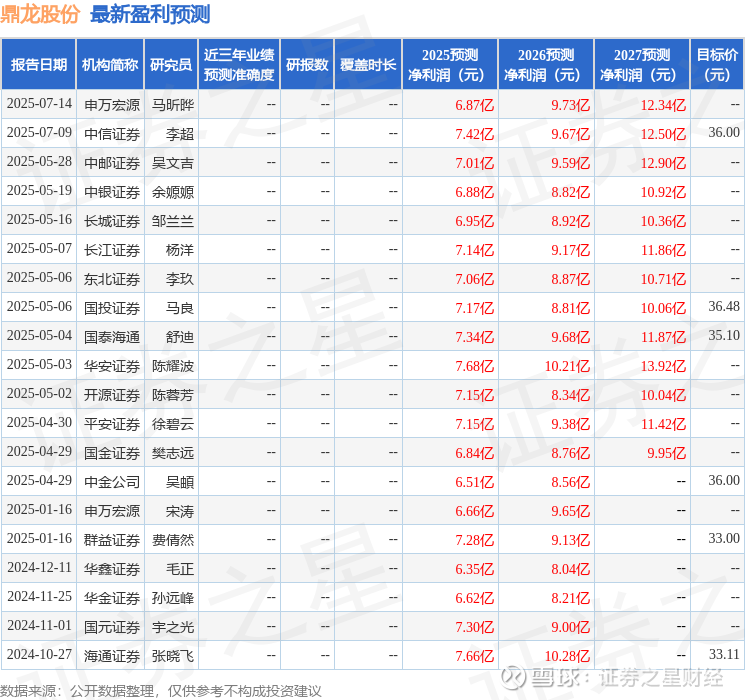Select the 长城证券 cell
Viewport: 745px width, 700px height.
pyautogui.click(x=112, y=221)
